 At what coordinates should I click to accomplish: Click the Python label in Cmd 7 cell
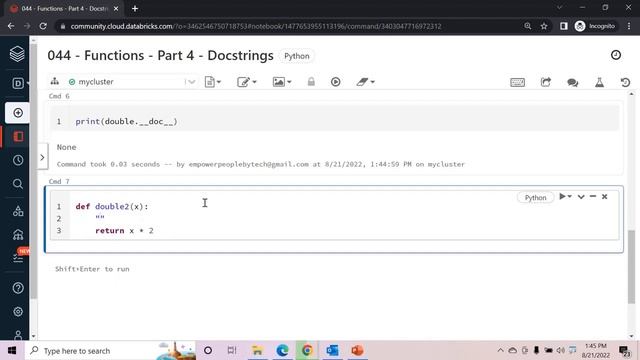tap(535, 198)
